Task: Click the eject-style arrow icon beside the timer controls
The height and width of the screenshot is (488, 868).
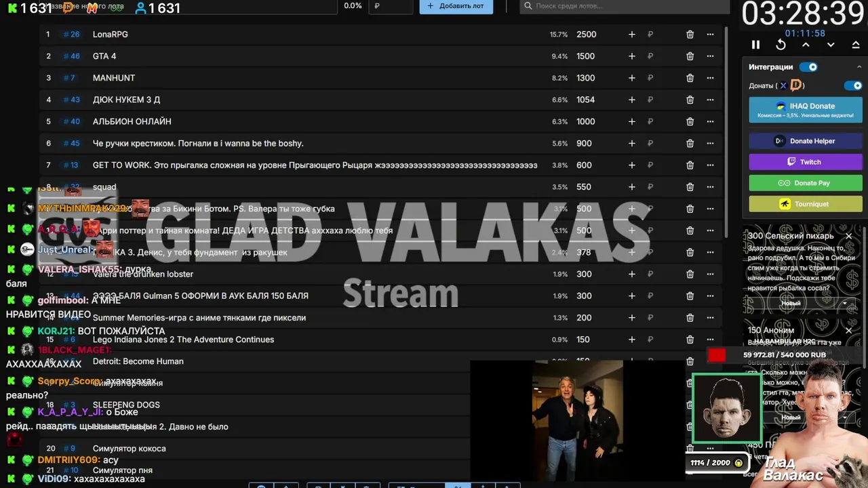Action: tap(856, 45)
